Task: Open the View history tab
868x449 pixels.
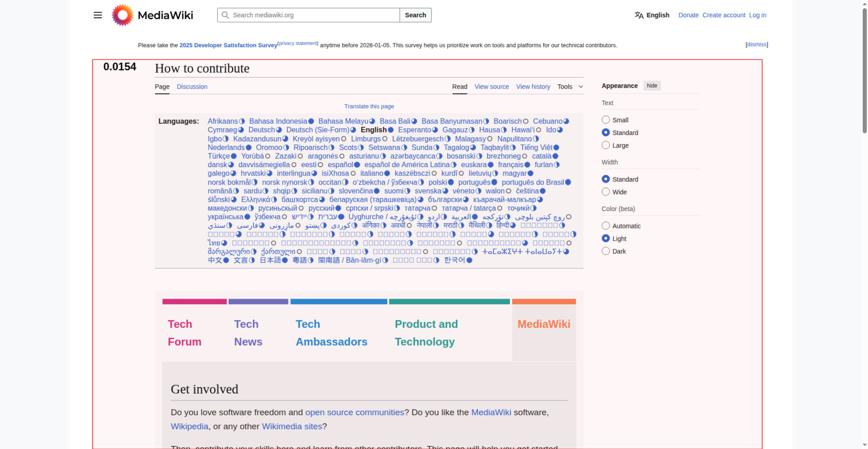Action: pyautogui.click(x=533, y=87)
